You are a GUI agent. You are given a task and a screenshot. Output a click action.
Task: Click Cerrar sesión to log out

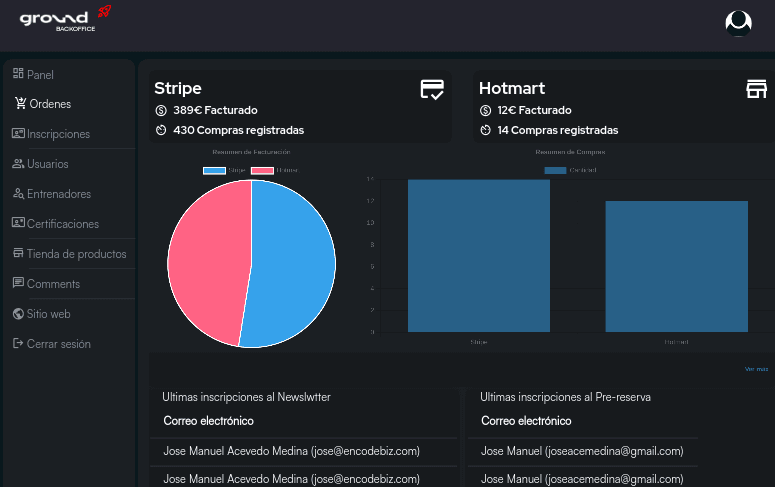point(59,344)
